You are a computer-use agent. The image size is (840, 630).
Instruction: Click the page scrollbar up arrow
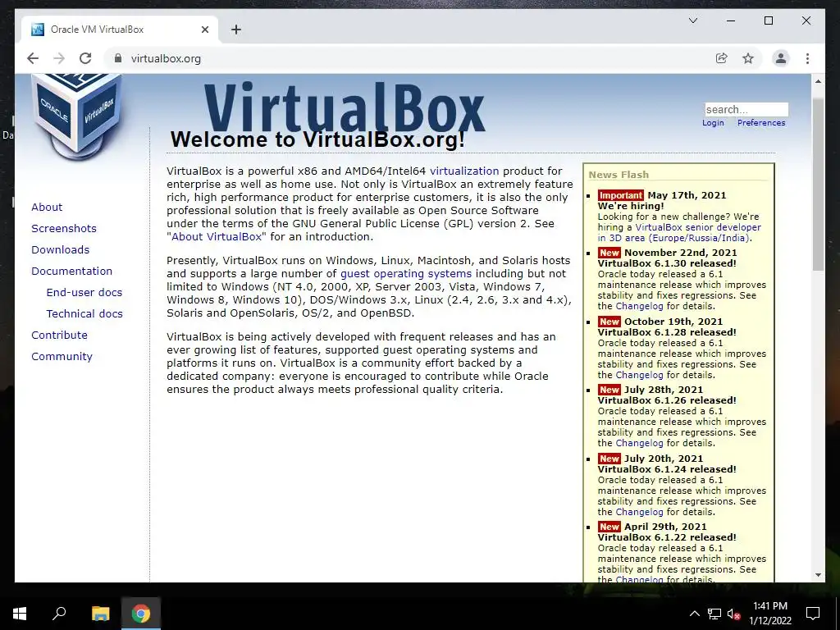tap(818, 81)
